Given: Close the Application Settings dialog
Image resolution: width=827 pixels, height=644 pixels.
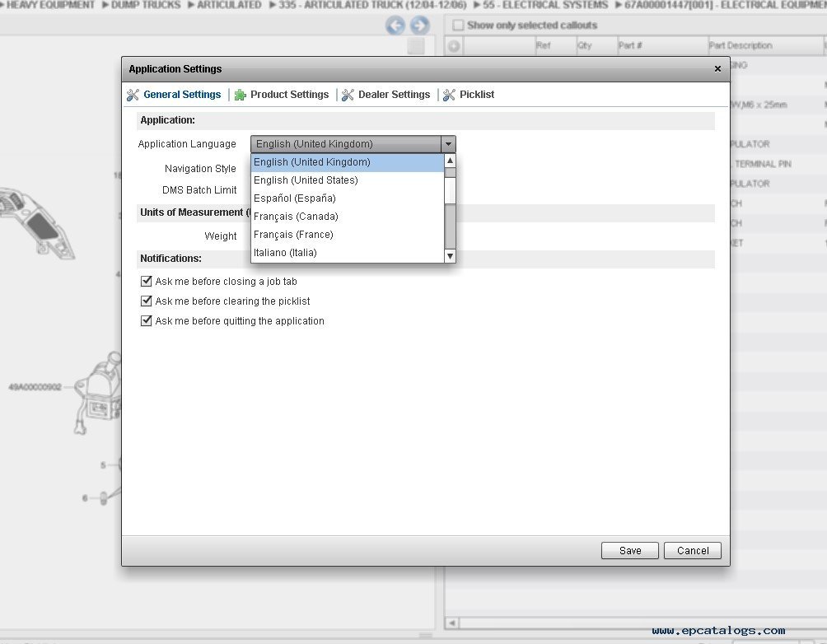Looking at the screenshot, I should 717,69.
